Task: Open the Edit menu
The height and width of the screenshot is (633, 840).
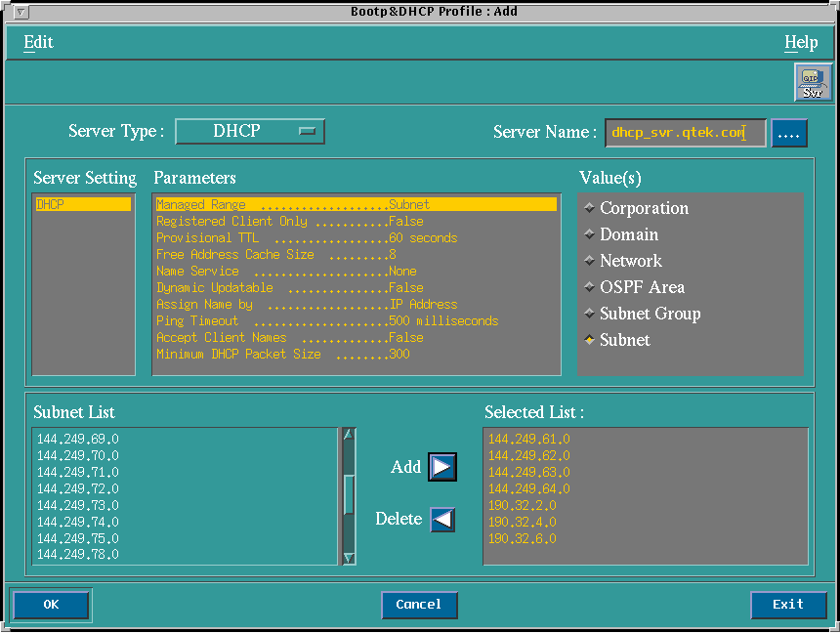Action: (38, 42)
